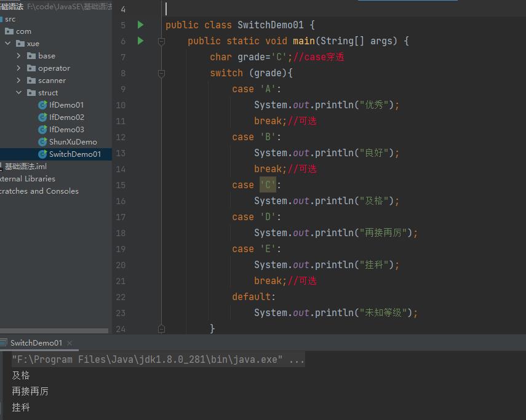
Task: Expand the operator package
Action: 18,68
